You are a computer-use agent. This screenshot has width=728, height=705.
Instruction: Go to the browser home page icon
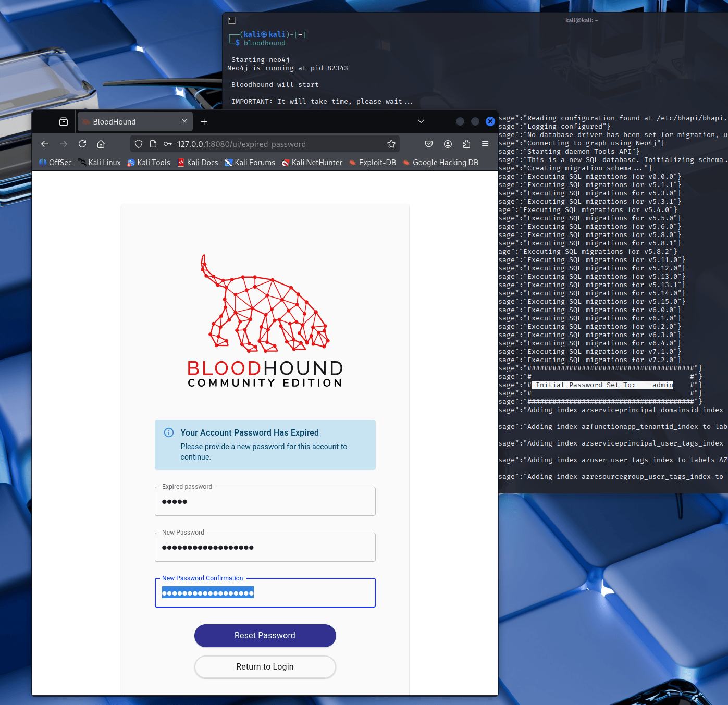101,144
